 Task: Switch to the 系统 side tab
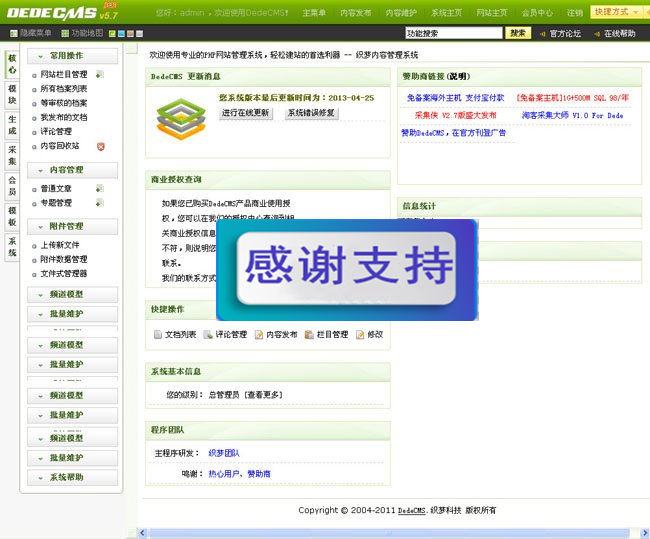pyautogui.click(x=12, y=247)
